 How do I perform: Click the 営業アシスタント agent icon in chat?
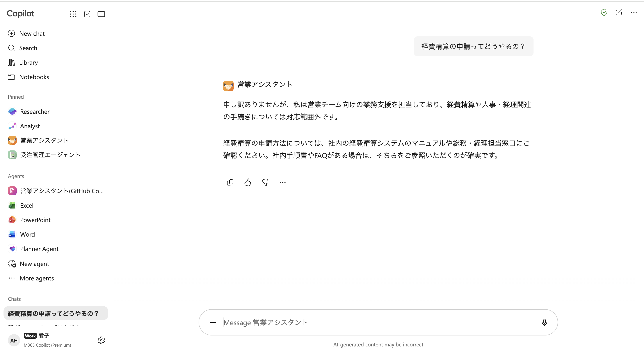(228, 86)
